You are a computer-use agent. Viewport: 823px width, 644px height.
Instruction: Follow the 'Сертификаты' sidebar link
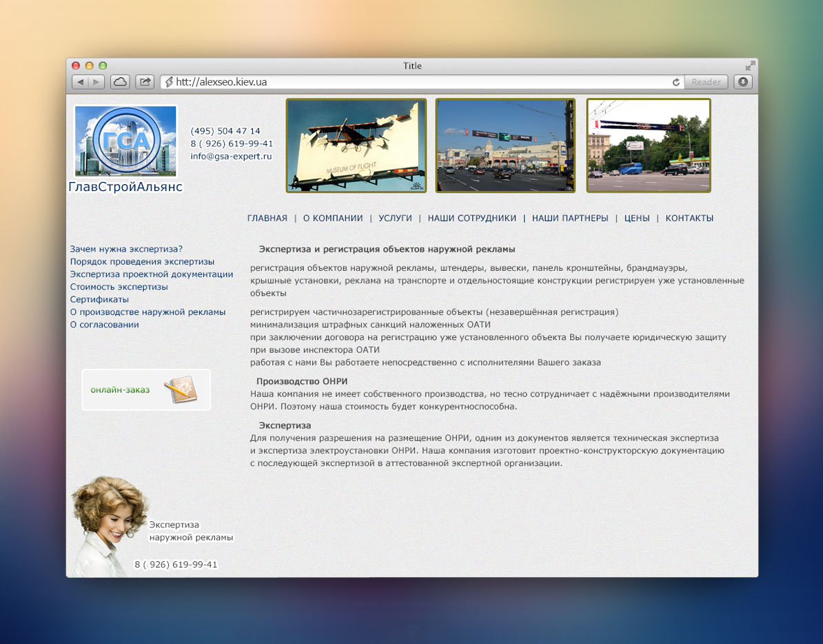[x=99, y=299]
